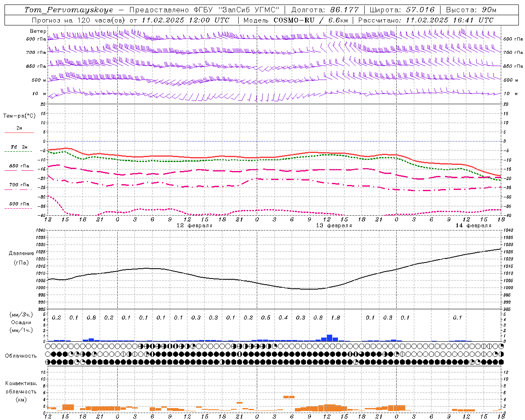Click the 'Облачность' cloudiness label
Screen dimensions: 525x420
click(x=21, y=356)
